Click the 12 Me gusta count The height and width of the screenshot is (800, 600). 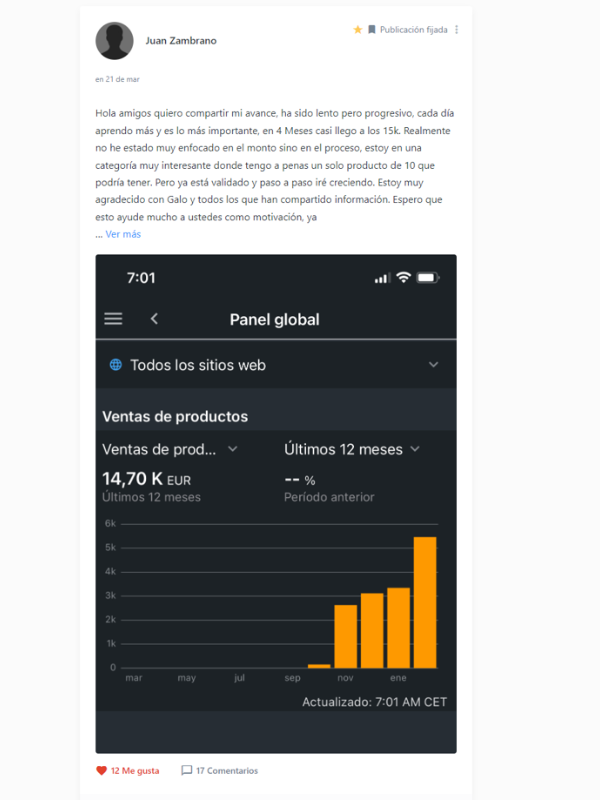tap(134, 771)
